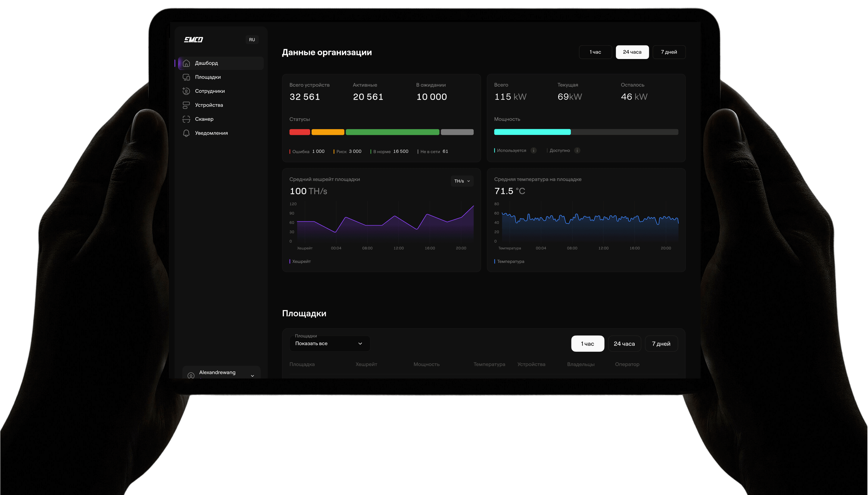Click the EMCD logo
Image resolution: width=868 pixels, height=495 pixels.
coord(193,40)
